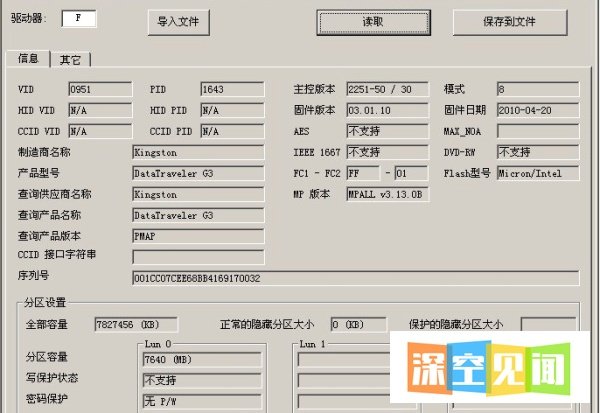Click the 产品型号 field DataTraveler G3
This screenshot has height=413, width=600.
coord(198,173)
